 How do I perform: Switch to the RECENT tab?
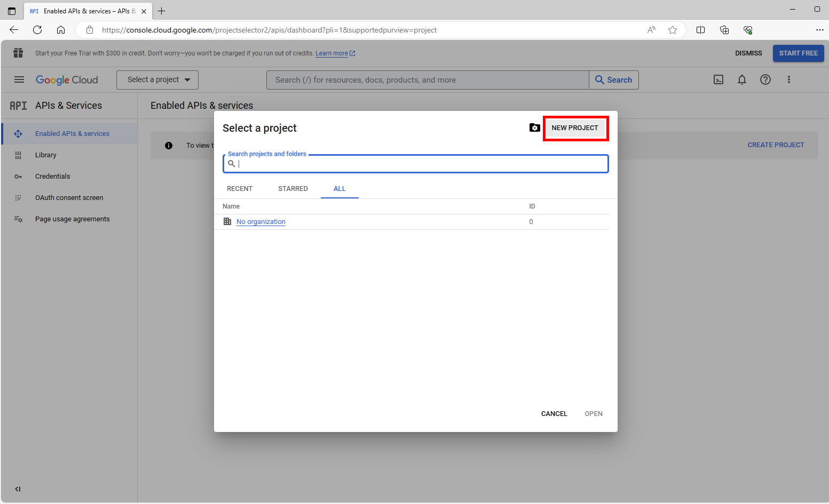(240, 189)
